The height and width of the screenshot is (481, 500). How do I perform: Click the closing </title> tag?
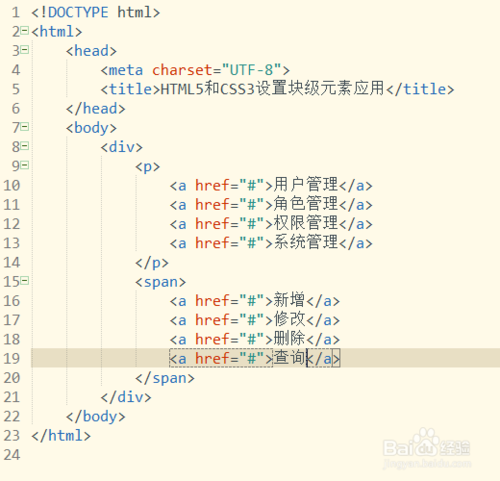pyautogui.click(x=421, y=90)
